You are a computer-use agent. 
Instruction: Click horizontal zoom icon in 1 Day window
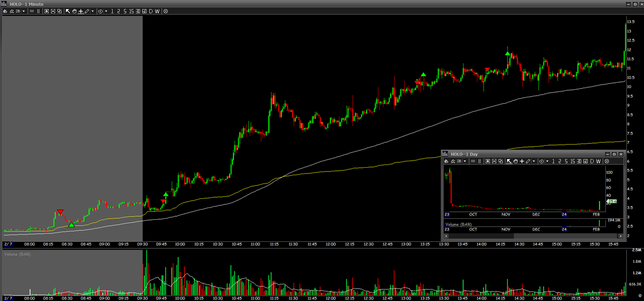[494, 161]
